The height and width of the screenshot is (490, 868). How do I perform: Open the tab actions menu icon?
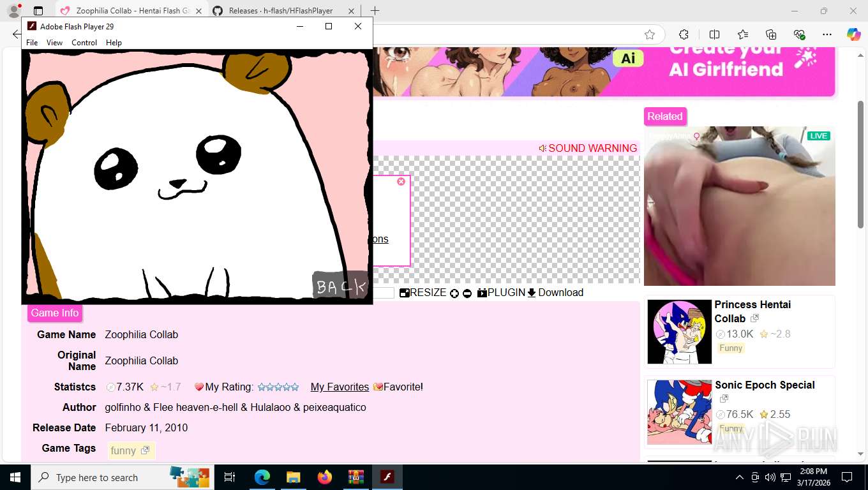(38, 11)
